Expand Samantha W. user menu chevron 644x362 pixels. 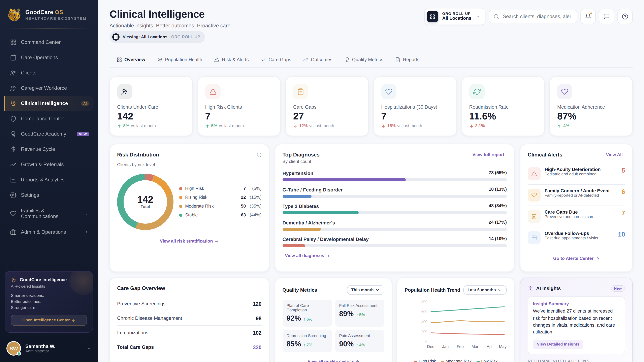click(x=89, y=348)
